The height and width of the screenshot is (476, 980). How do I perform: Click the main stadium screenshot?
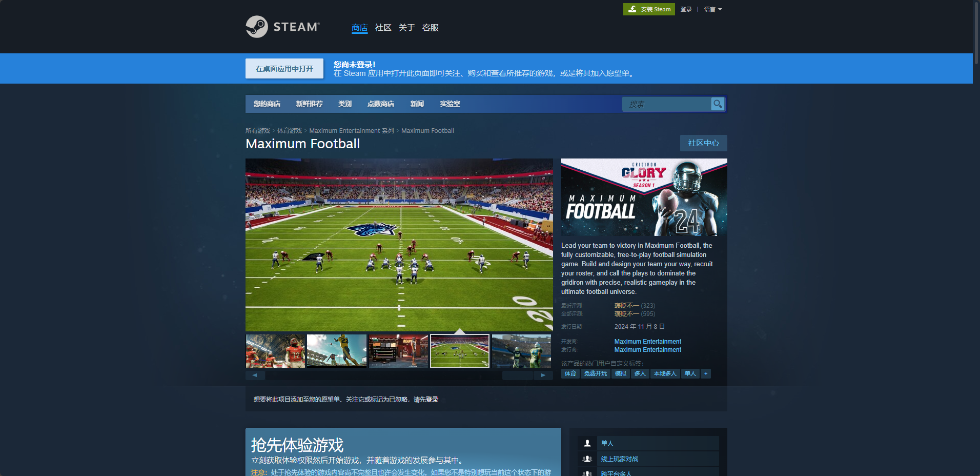pyautogui.click(x=399, y=245)
